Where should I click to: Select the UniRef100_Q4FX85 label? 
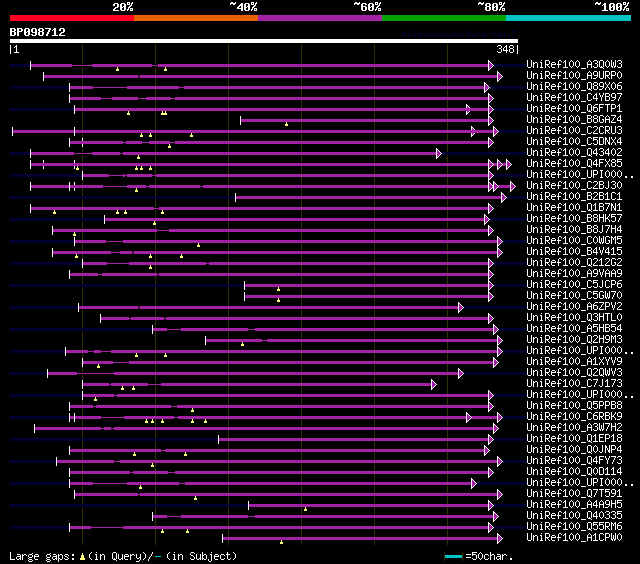tap(574, 164)
